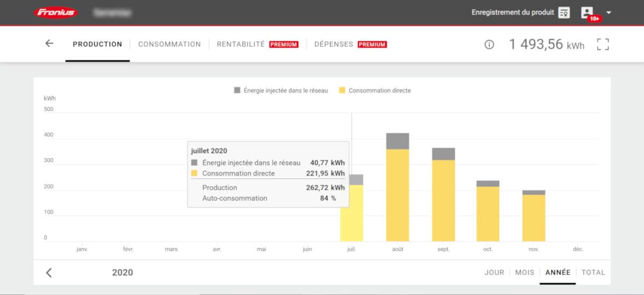The width and height of the screenshot is (644, 295).
Task: Go to previous year with chevron
Action: pos(49,272)
